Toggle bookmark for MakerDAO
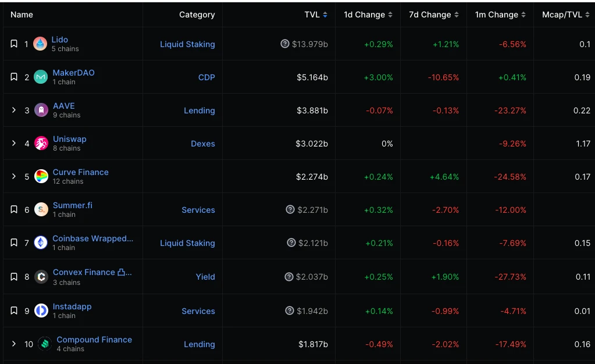The width and height of the screenshot is (595, 364). pyautogui.click(x=14, y=77)
